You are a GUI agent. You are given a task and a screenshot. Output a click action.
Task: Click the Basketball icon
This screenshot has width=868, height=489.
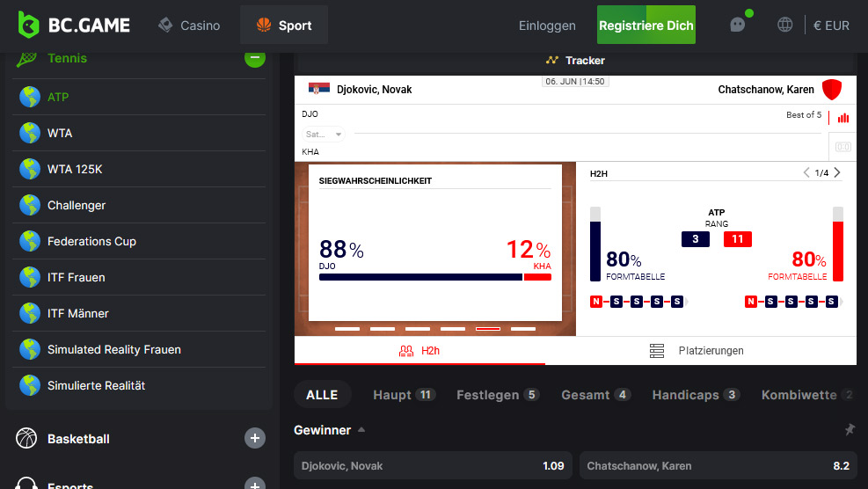(26, 438)
